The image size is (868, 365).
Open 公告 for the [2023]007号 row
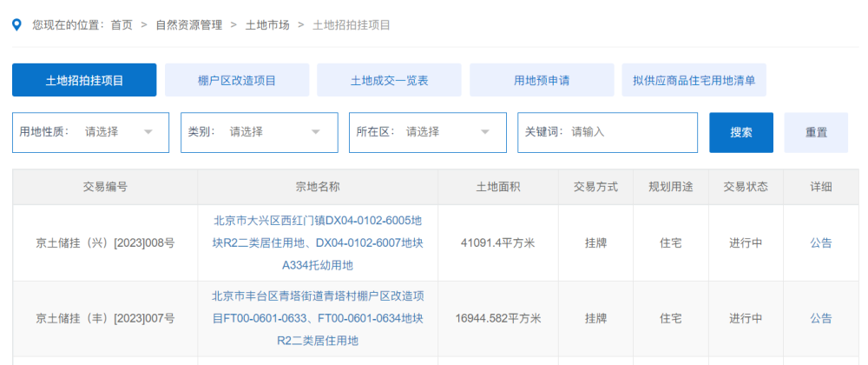click(821, 318)
